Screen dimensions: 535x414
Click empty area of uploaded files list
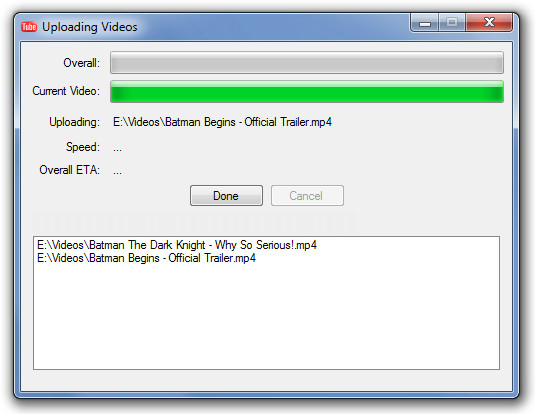[x=266, y=317]
